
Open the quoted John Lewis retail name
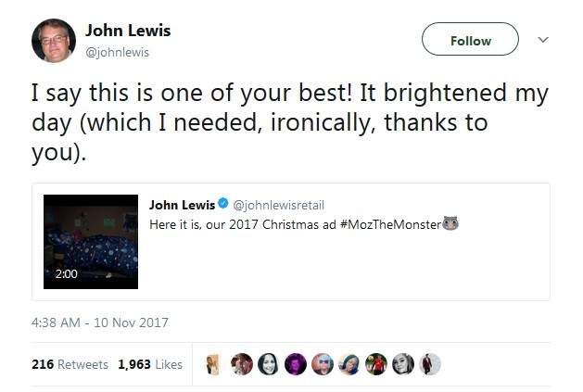tap(182, 204)
